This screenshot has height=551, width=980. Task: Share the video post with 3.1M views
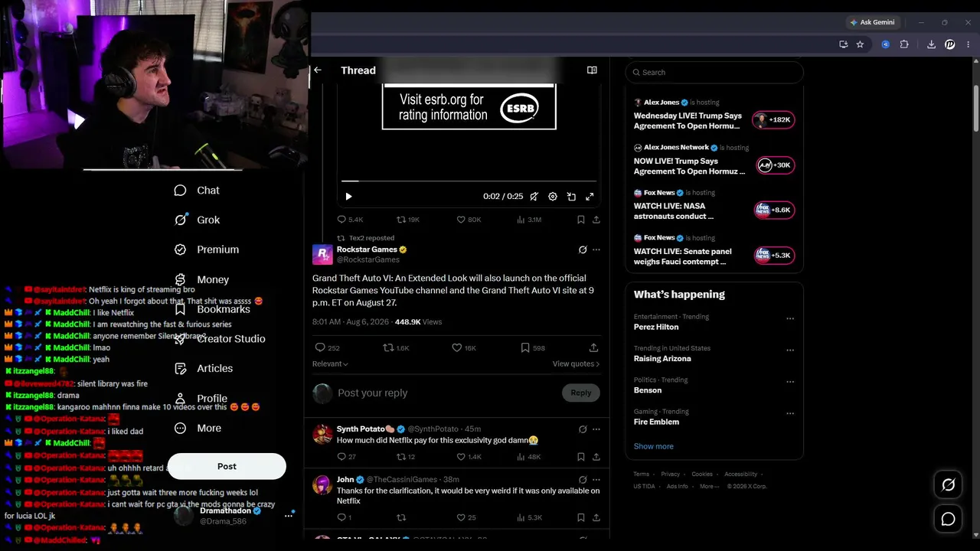pyautogui.click(x=596, y=220)
